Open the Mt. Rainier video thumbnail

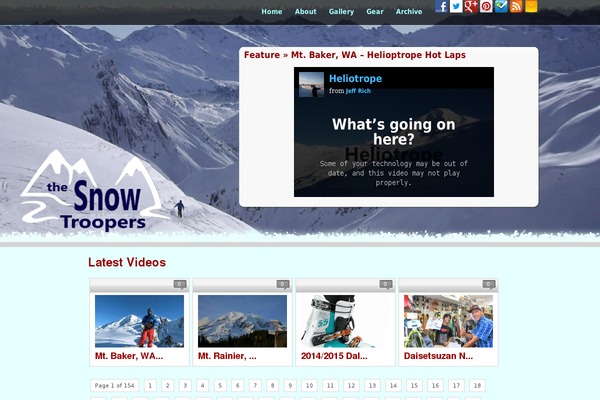(242, 321)
